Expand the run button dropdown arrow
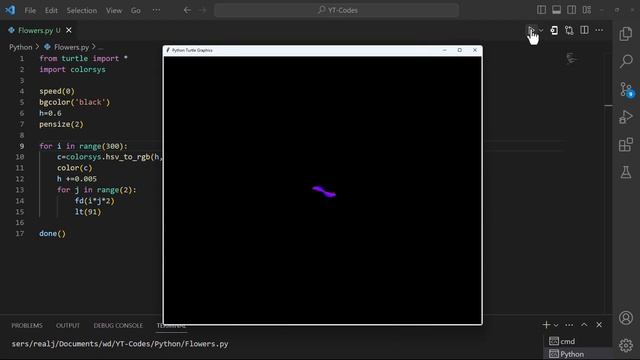 tap(541, 30)
